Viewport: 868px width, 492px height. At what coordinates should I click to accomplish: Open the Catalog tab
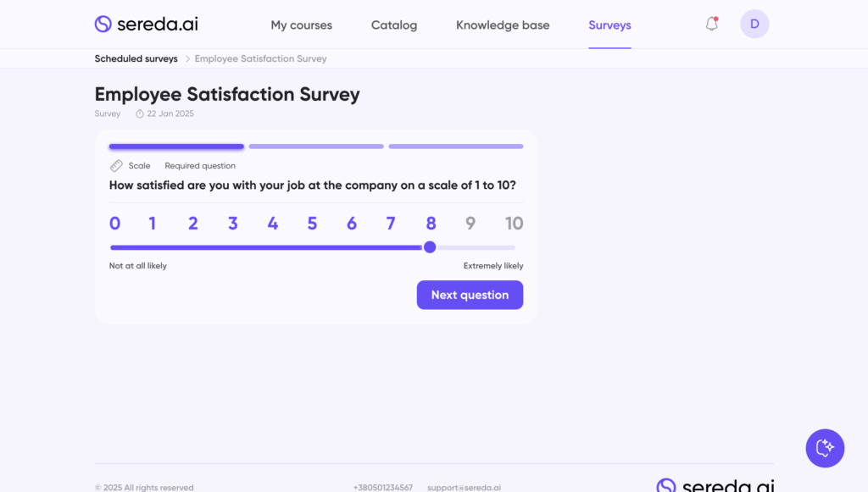pyautogui.click(x=394, y=25)
